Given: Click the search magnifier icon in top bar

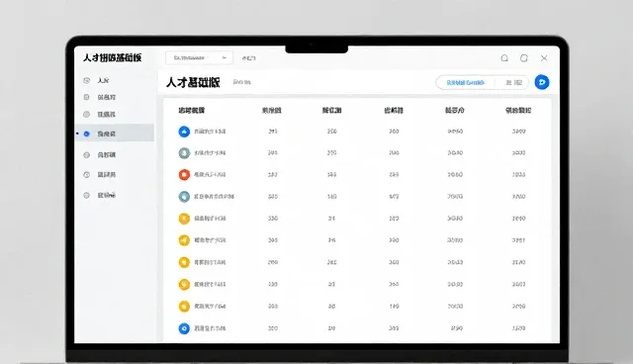Looking at the screenshot, I should tap(504, 58).
